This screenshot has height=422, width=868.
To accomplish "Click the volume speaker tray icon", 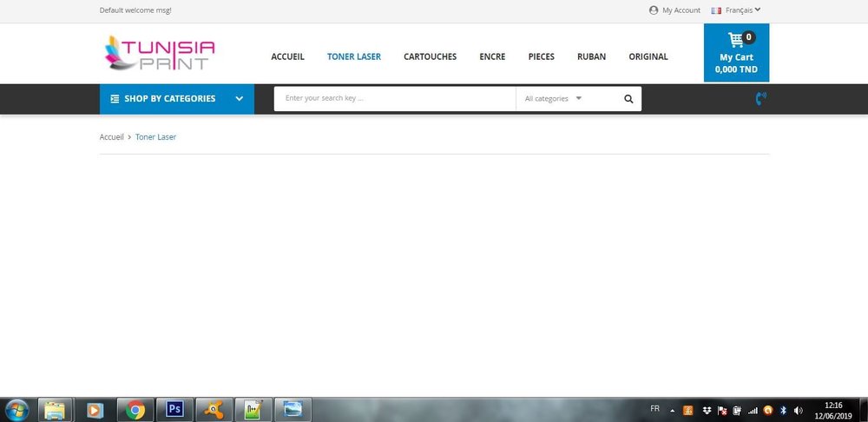I will pos(798,411).
